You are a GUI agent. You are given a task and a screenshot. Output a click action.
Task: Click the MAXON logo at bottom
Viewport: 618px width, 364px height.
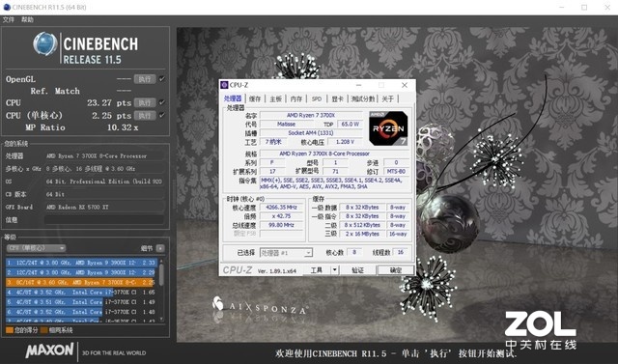coord(49,350)
